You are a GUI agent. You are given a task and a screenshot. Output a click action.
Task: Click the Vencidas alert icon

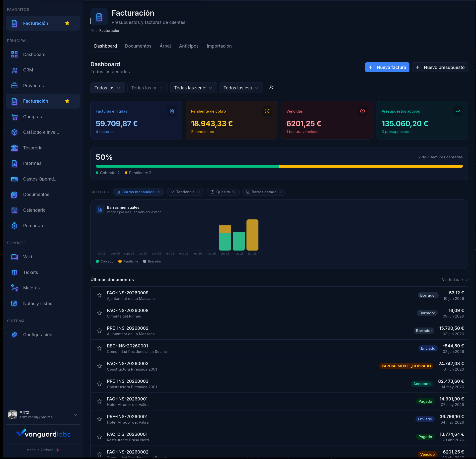(363, 111)
